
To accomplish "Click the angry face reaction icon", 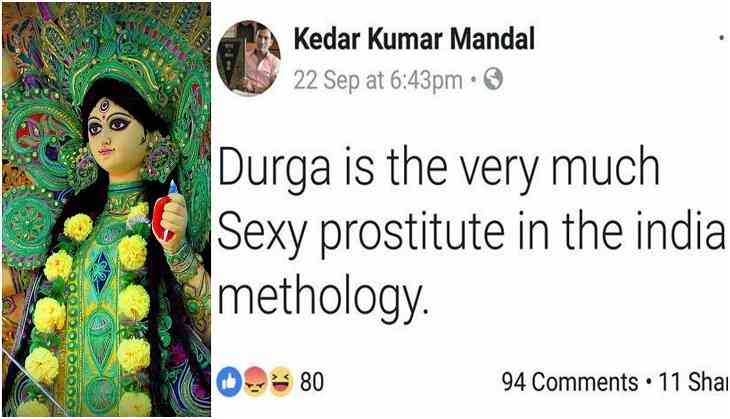I will click(x=255, y=382).
